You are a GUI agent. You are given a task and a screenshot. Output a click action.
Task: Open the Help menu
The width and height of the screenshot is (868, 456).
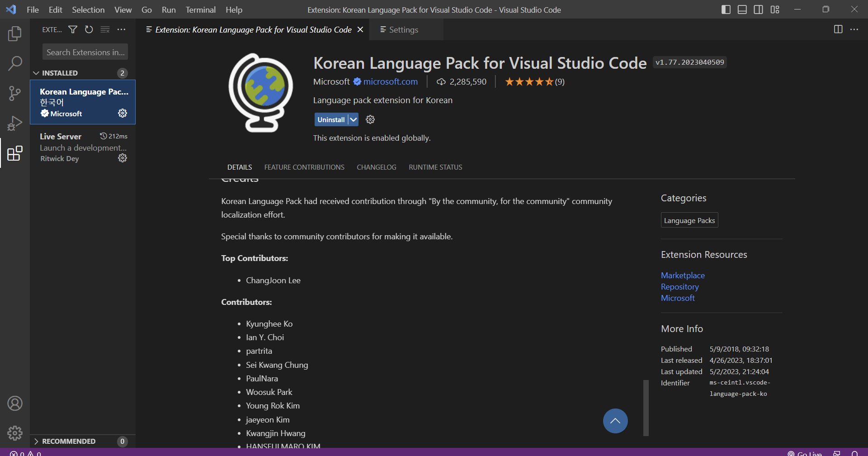pyautogui.click(x=234, y=9)
